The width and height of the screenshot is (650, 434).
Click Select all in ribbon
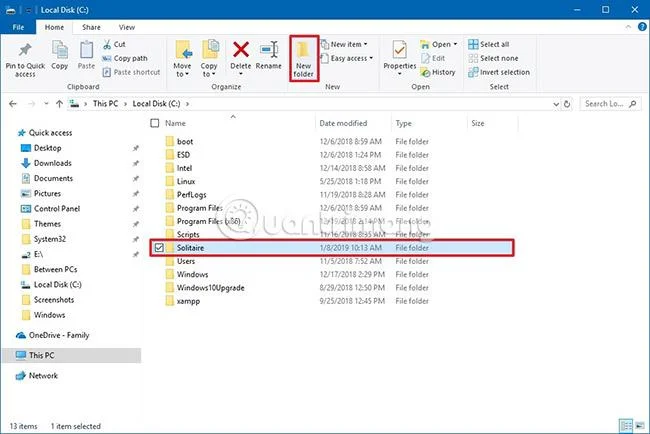[489, 44]
